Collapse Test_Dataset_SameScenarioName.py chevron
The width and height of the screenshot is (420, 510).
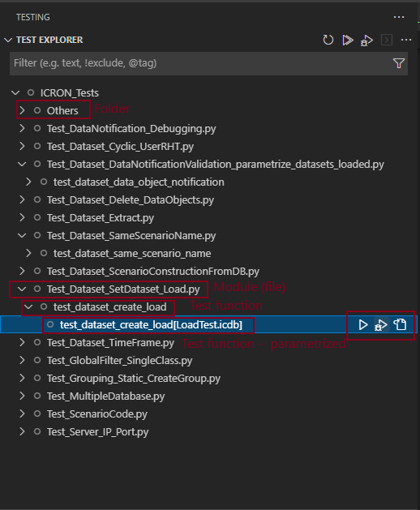[x=22, y=235]
